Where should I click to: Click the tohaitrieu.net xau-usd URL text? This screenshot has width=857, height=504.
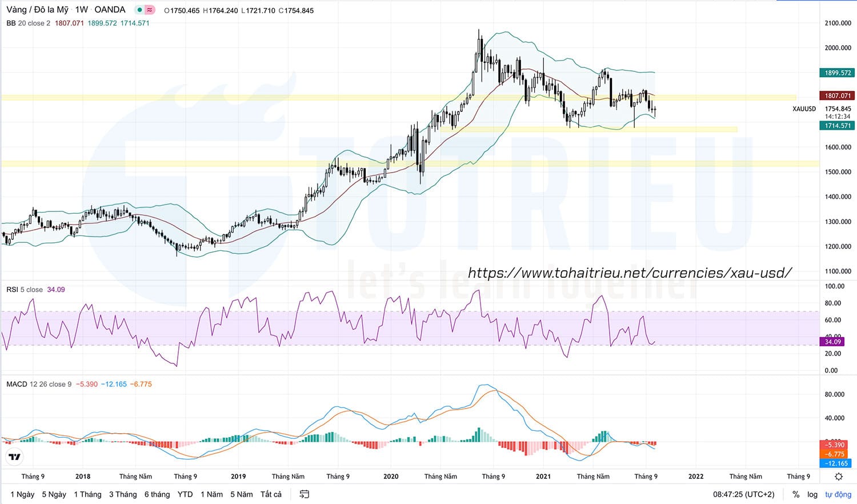[x=630, y=273]
